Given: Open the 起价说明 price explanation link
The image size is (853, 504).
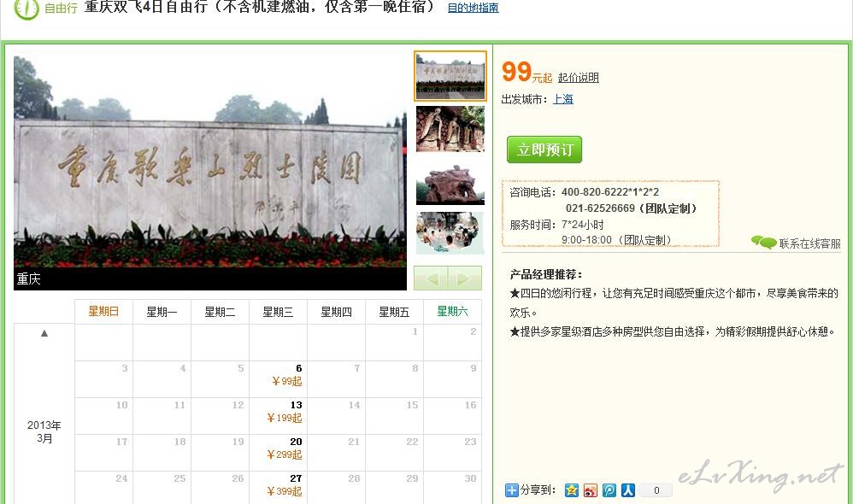Looking at the screenshot, I should (x=579, y=78).
